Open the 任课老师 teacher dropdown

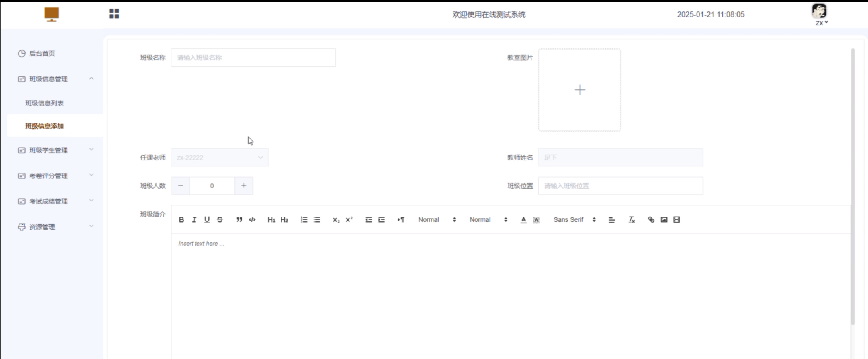(x=220, y=158)
